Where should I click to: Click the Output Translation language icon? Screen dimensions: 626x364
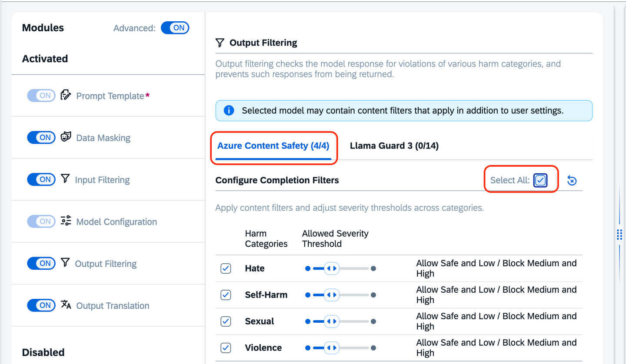[66, 304]
